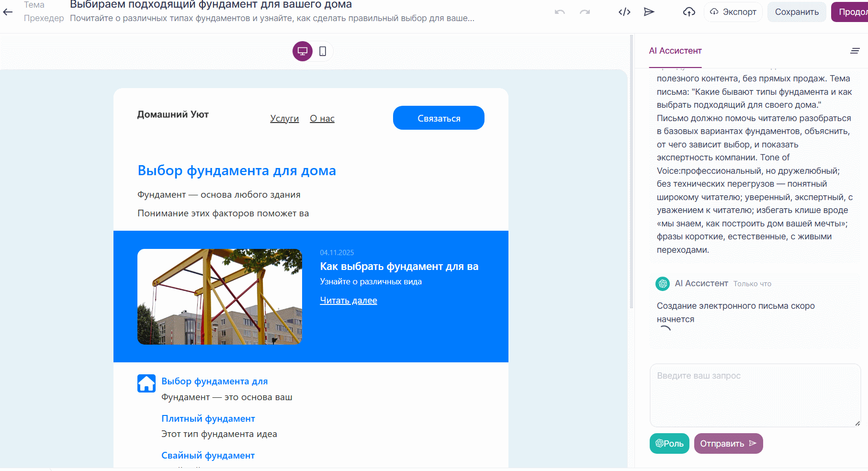The height and width of the screenshot is (471, 868).
Task: Open the AI Ассистент tab
Action: coord(675,51)
